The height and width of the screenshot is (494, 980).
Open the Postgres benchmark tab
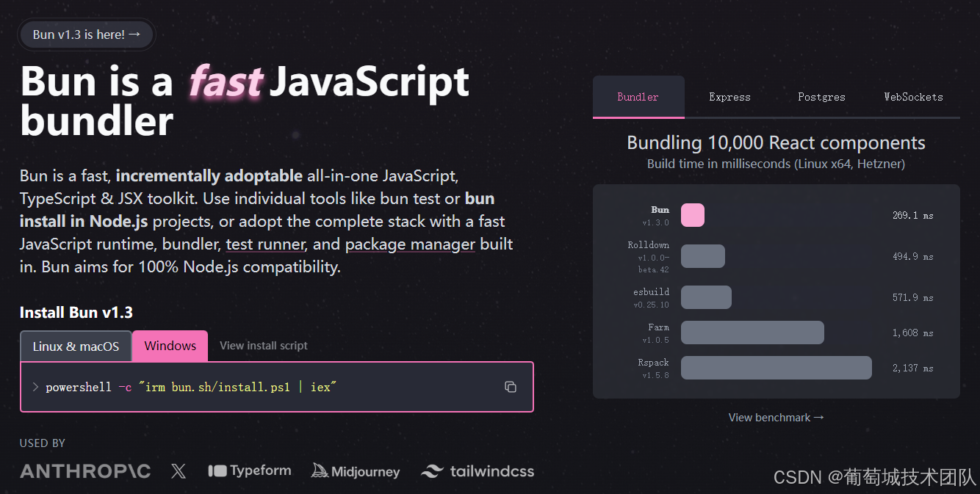click(821, 96)
